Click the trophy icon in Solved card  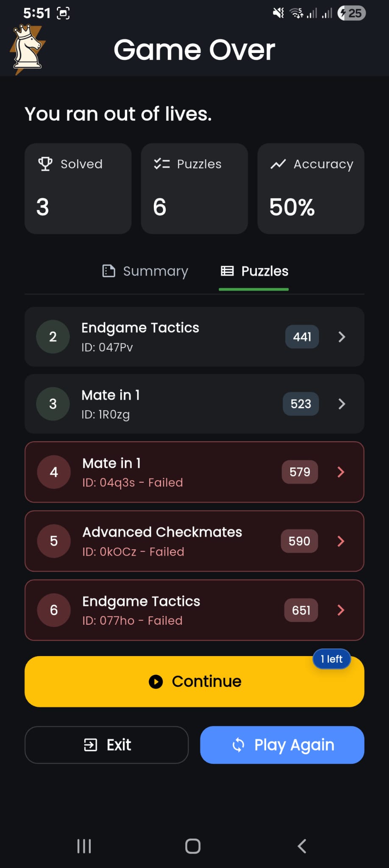(x=45, y=164)
